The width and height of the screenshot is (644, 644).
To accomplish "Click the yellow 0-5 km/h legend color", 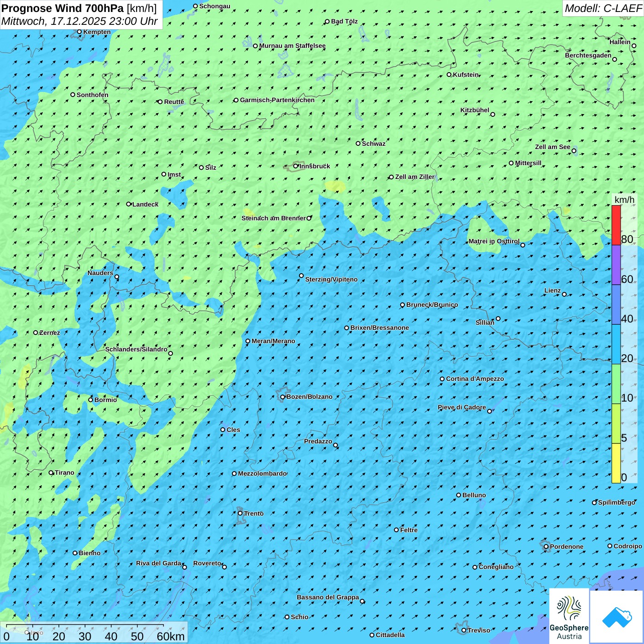I will coord(616,463).
